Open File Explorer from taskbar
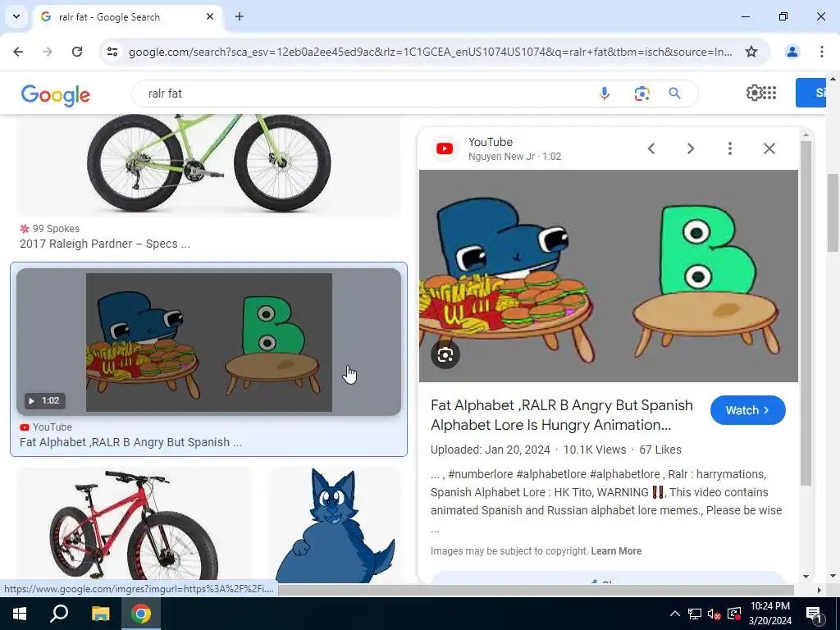The image size is (840, 630). tap(100, 614)
